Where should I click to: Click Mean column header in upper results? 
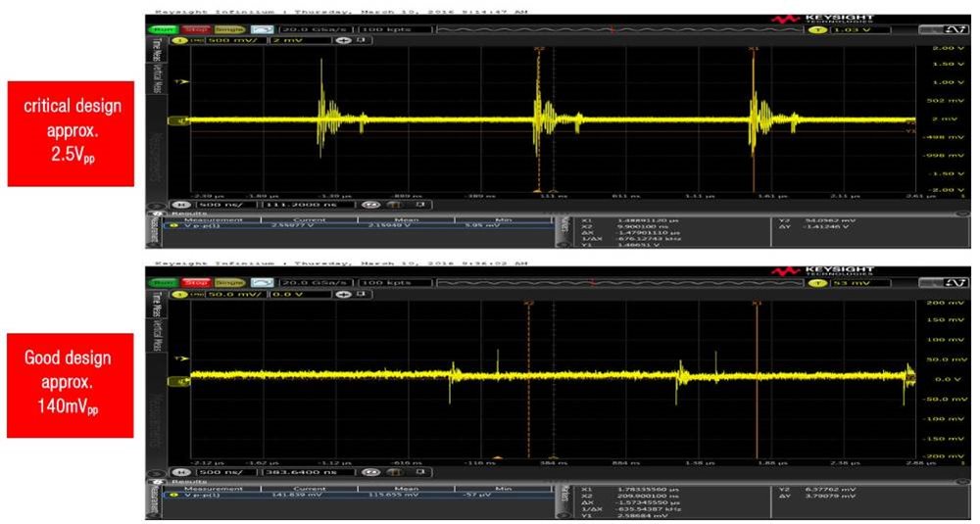click(406, 219)
